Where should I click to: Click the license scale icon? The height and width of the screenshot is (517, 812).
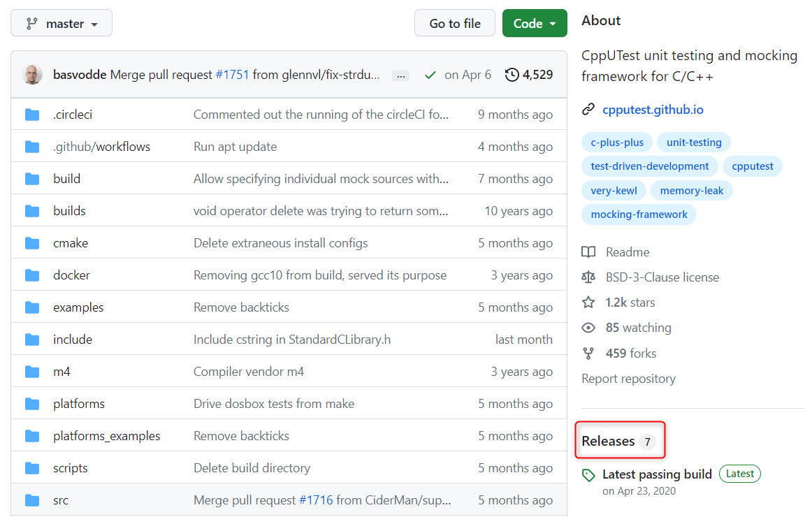588,277
